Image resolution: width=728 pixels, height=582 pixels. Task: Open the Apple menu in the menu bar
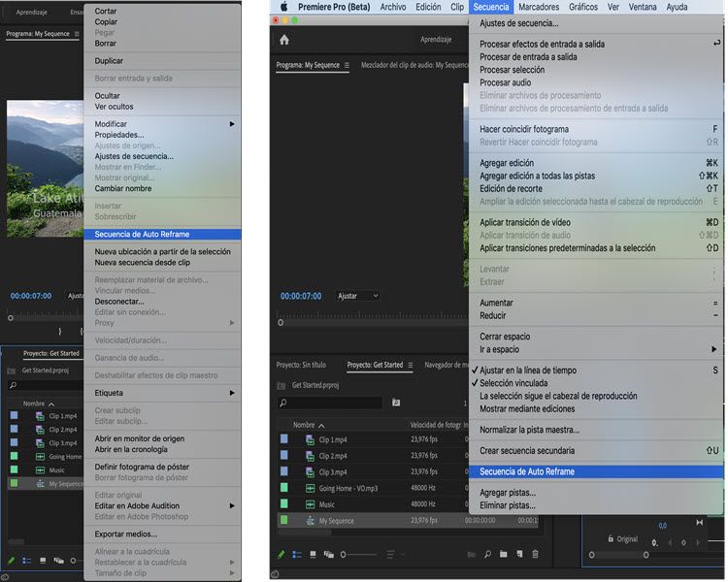pyautogui.click(x=283, y=7)
